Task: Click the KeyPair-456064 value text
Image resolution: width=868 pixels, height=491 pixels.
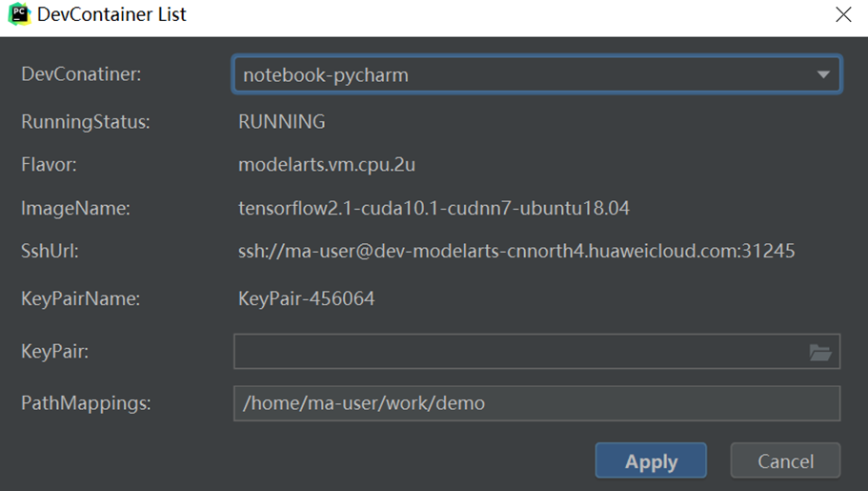Action: click(306, 299)
